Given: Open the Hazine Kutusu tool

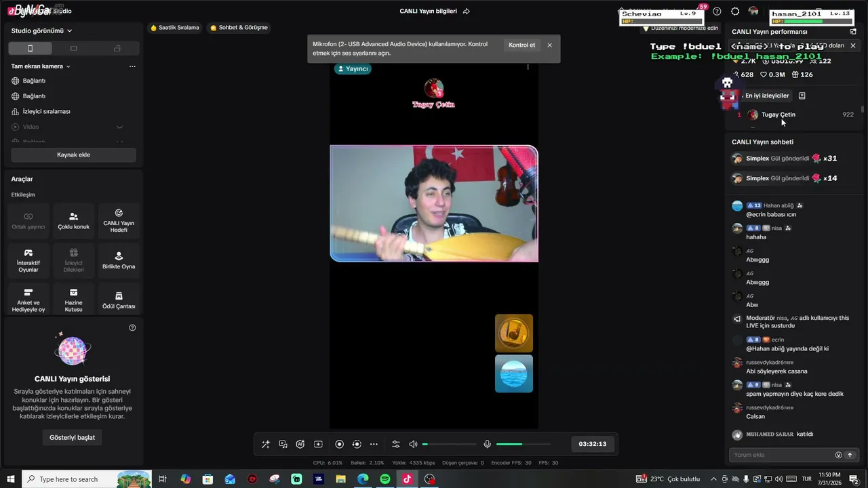Looking at the screenshot, I should pos(73,300).
